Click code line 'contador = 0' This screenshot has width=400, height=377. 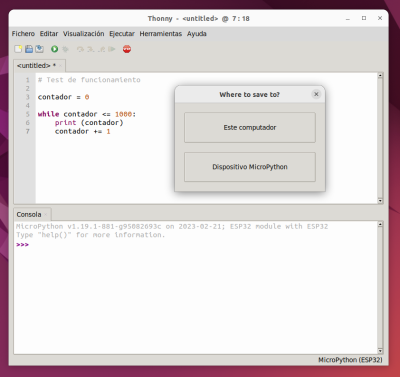[x=63, y=97]
